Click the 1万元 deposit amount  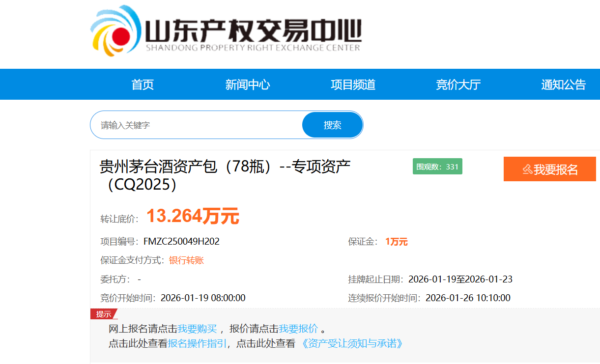tap(396, 242)
